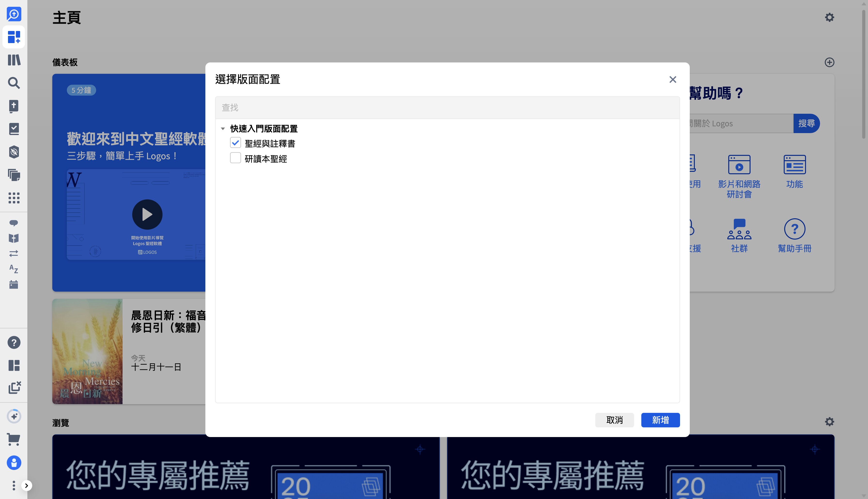Click the speech bubble icon in sidebar
The image size is (868, 499).
click(14, 223)
